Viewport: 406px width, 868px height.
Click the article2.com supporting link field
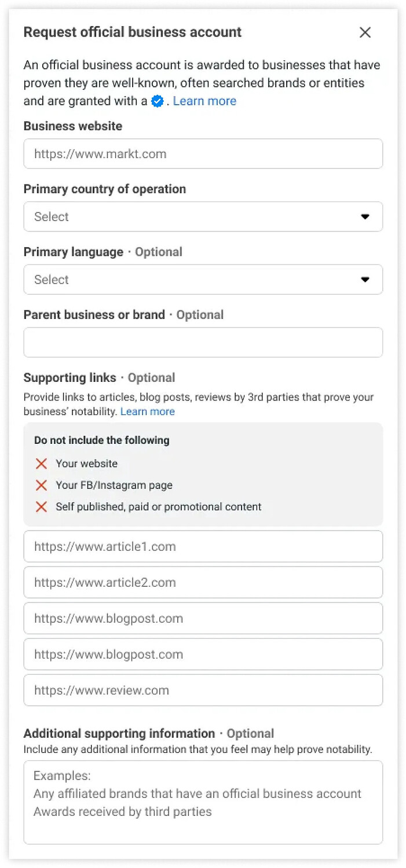(x=203, y=582)
